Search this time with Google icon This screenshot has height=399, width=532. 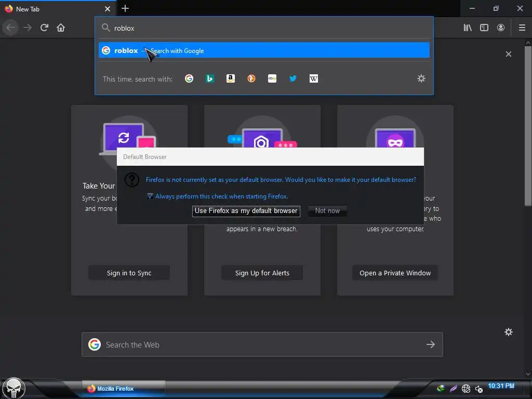pos(189,79)
